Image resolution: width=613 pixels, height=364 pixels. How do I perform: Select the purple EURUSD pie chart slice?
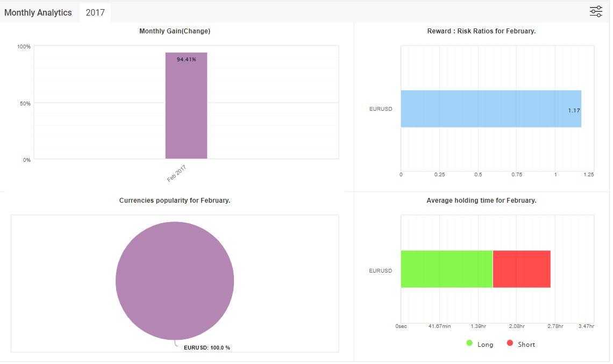click(175, 280)
